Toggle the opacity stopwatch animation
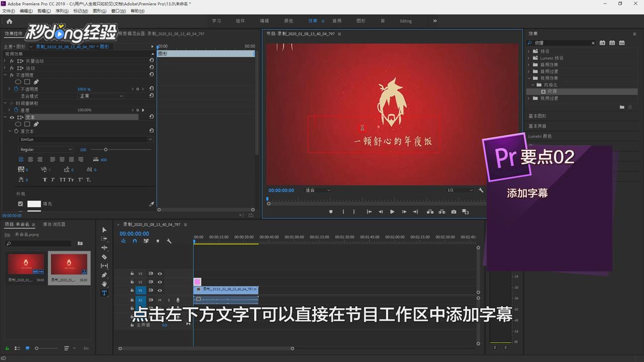The image size is (644, 362). (x=16, y=89)
